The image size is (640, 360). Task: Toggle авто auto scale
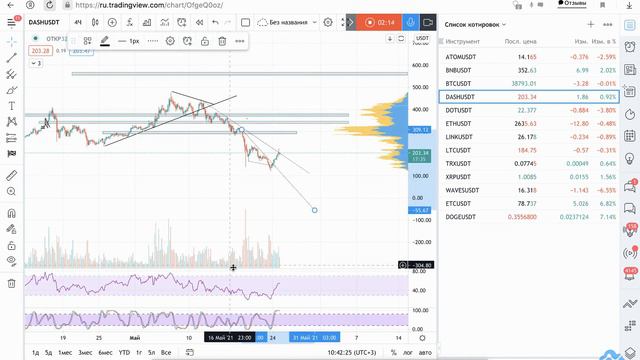pos(425,352)
